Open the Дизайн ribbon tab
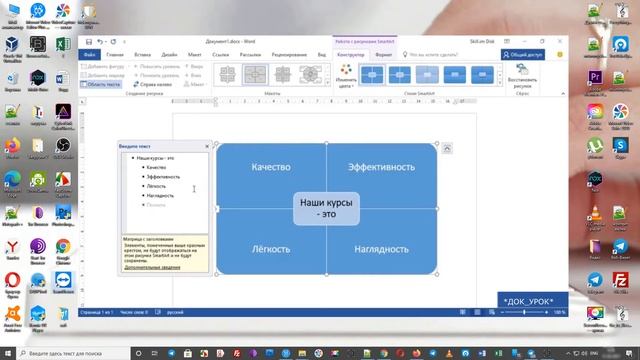The width and height of the screenshot is (640, 360). (x=169, y=54)
